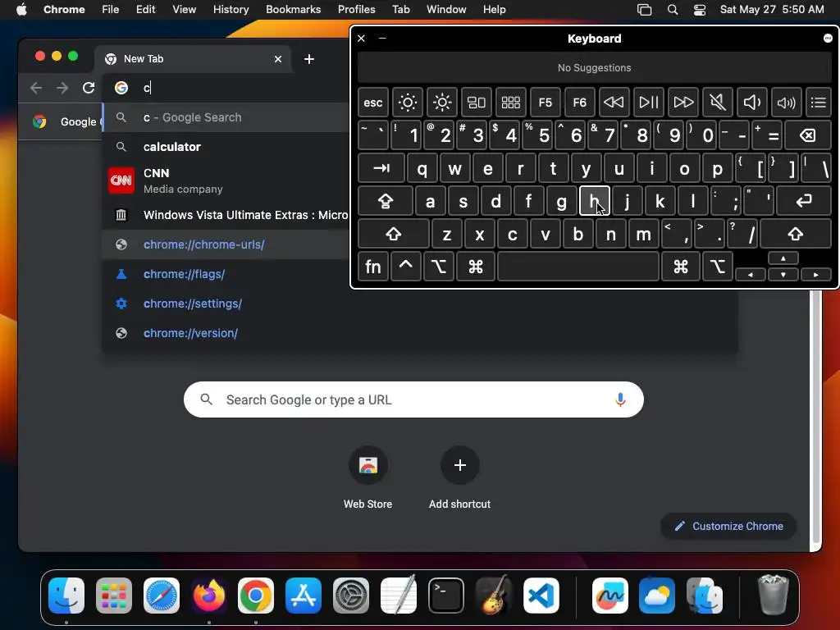Click the voice search microphone icon
Viewport: 840px width, 630px height.
(620, 399)
